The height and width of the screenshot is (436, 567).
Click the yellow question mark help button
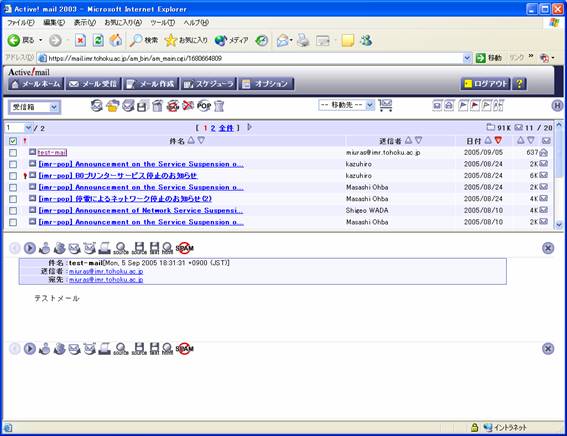click(x=519, y=84)
